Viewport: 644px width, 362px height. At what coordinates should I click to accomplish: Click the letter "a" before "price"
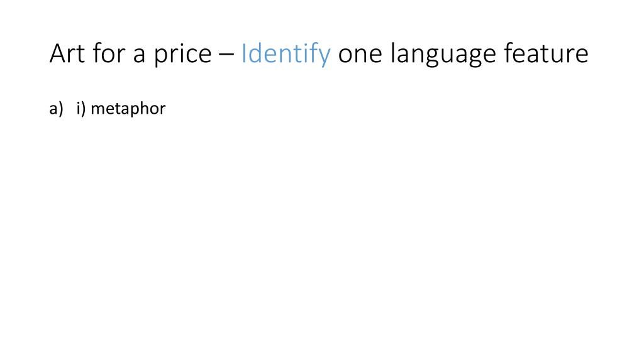139,55
